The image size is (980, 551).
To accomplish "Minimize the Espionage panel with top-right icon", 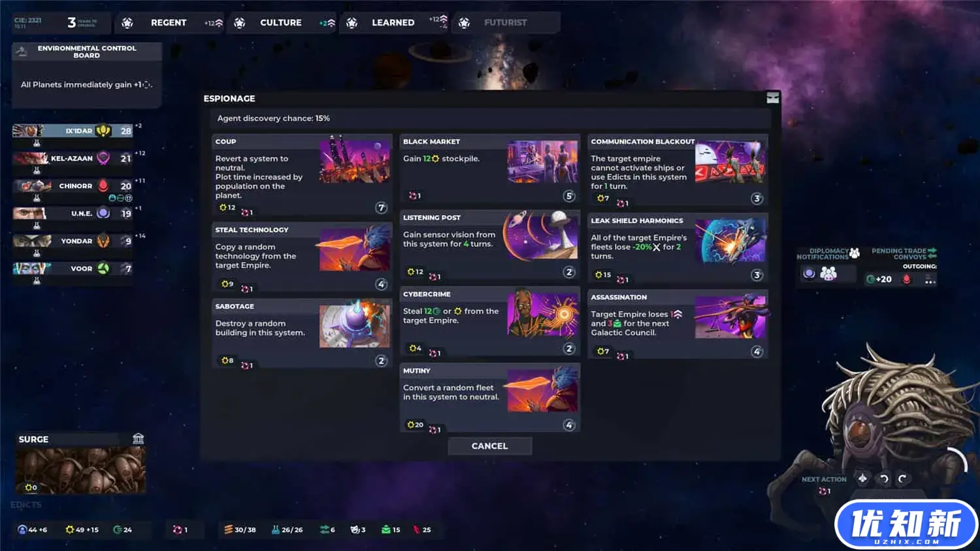I will pos(772,98).
